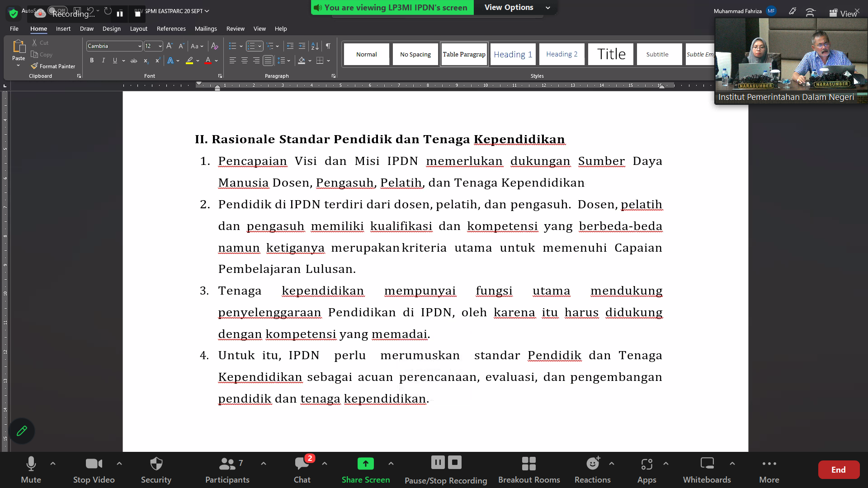This screenshot has height=488, width=868.
Task: Open Zoom Reactions menu
Action: click(592, 470)
